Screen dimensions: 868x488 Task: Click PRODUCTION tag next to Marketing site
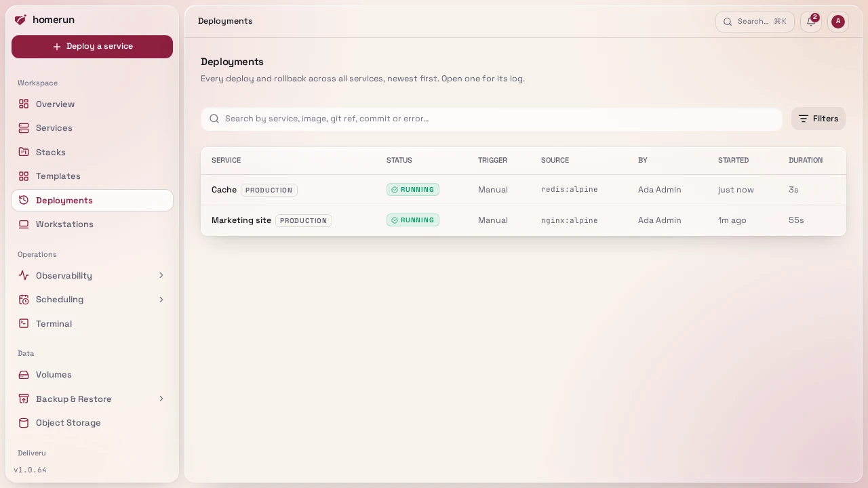304,220
